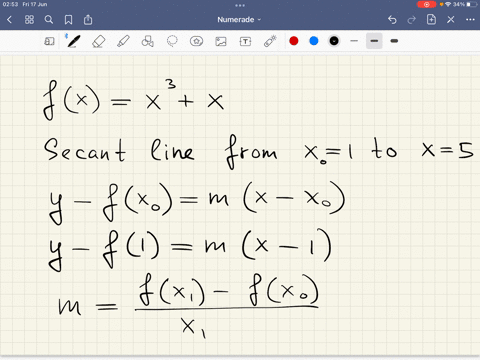
Task: Select the Highlighter tool
Action: click(x=123, y=41)
